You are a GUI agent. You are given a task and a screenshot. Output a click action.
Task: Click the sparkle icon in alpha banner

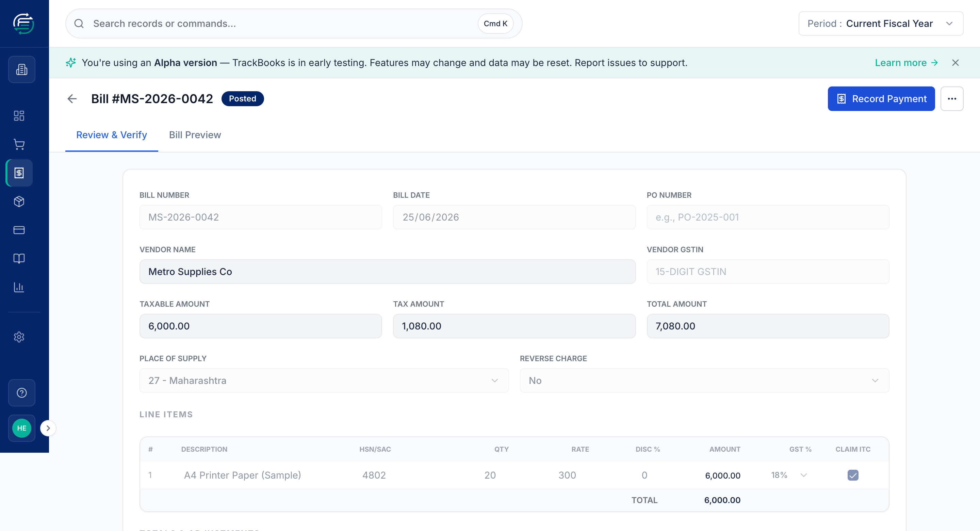71,63
